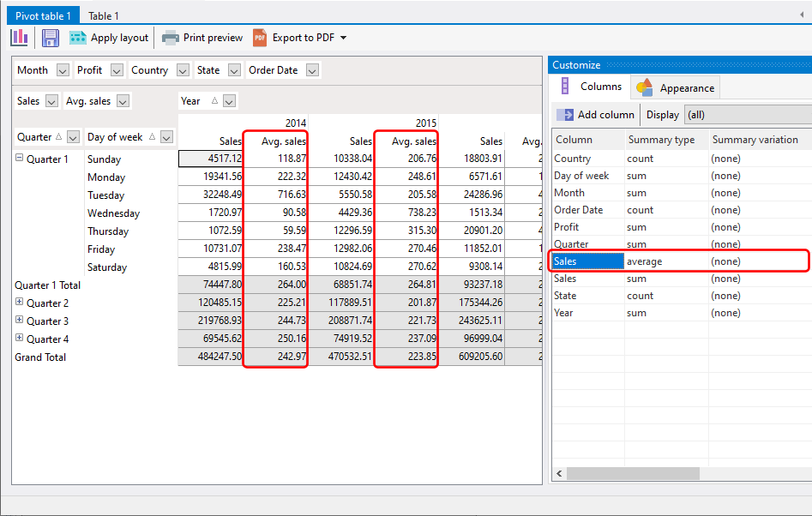Click the Month filter field button
Image resolution: width=812 pixels, height=516 pixels.
(33, 70)
